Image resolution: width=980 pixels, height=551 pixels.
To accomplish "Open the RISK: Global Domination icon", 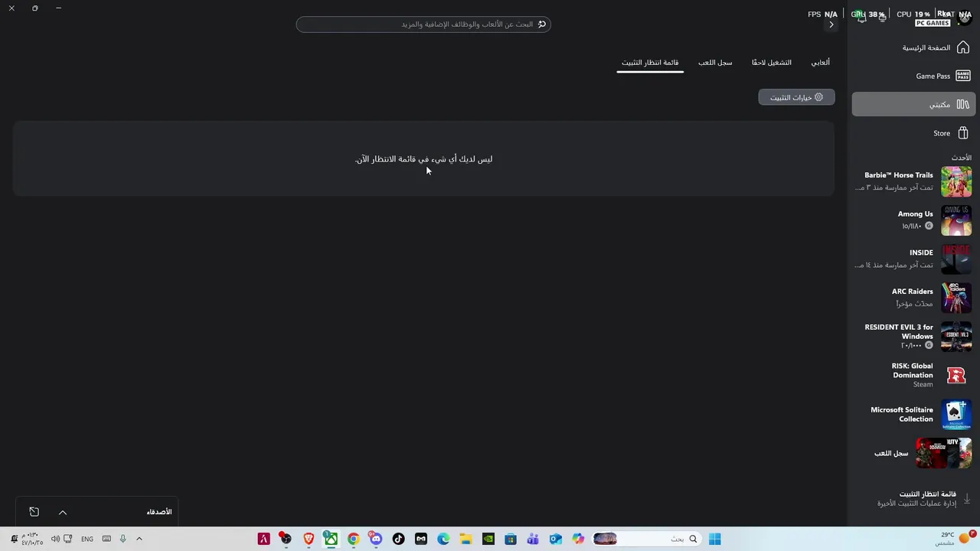I will point(956,375).
